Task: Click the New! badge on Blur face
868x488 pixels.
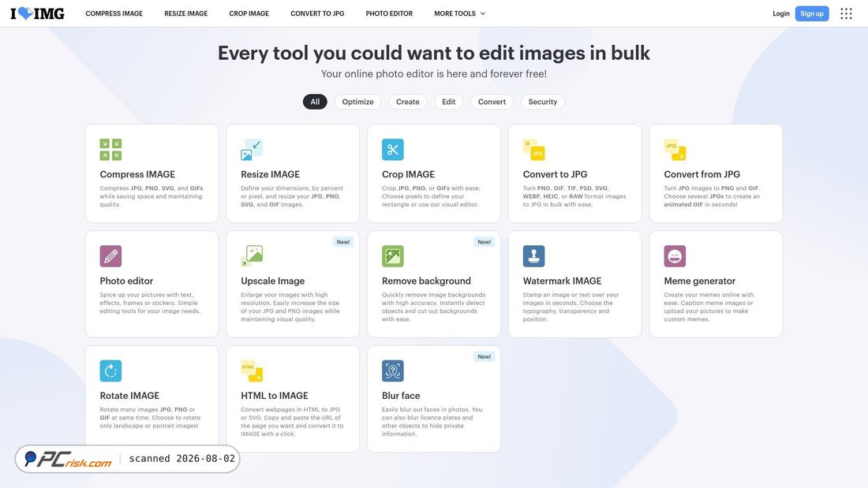Action: click(485, 356)
